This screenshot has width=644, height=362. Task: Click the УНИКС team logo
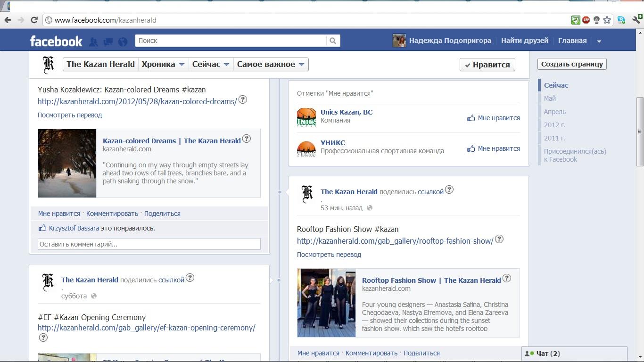306,148
